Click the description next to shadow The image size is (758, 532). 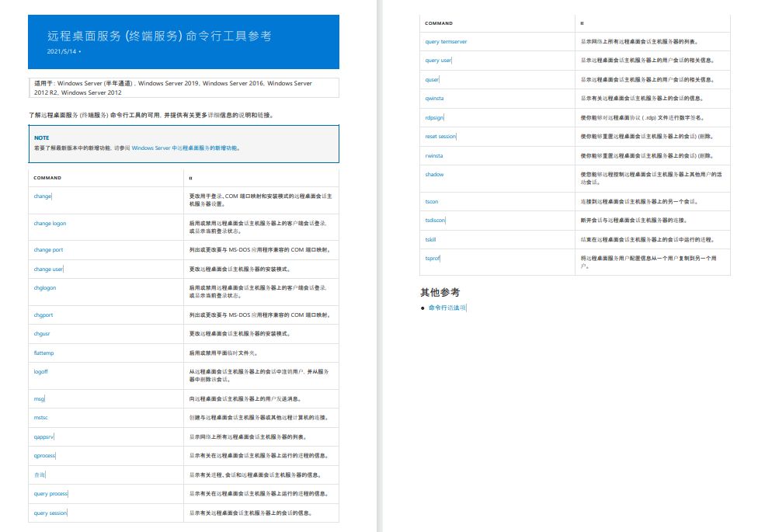(651, 179)
